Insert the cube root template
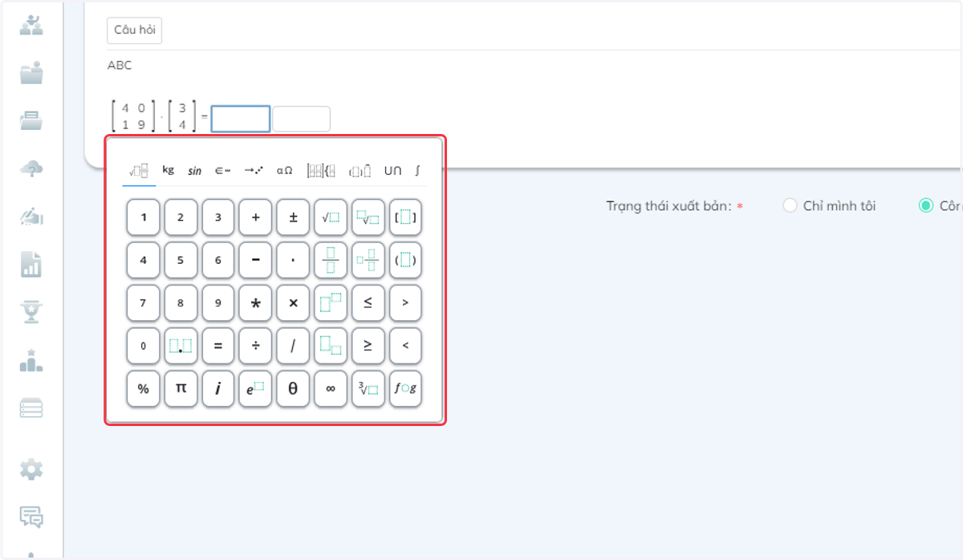963x560 pixels. [368, 389]
